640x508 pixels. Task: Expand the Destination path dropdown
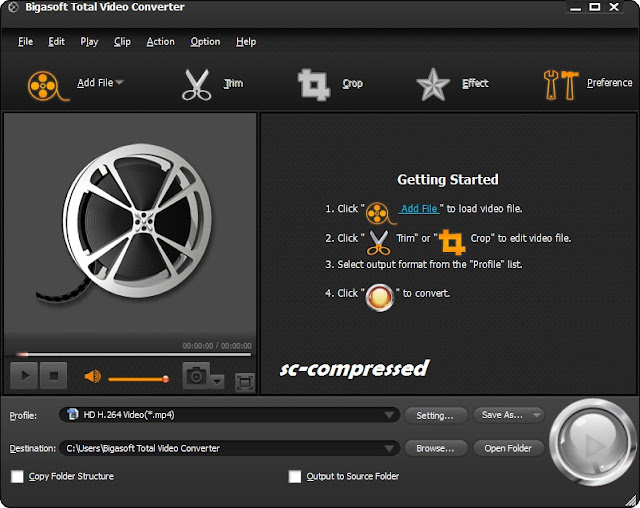[389, 448]
